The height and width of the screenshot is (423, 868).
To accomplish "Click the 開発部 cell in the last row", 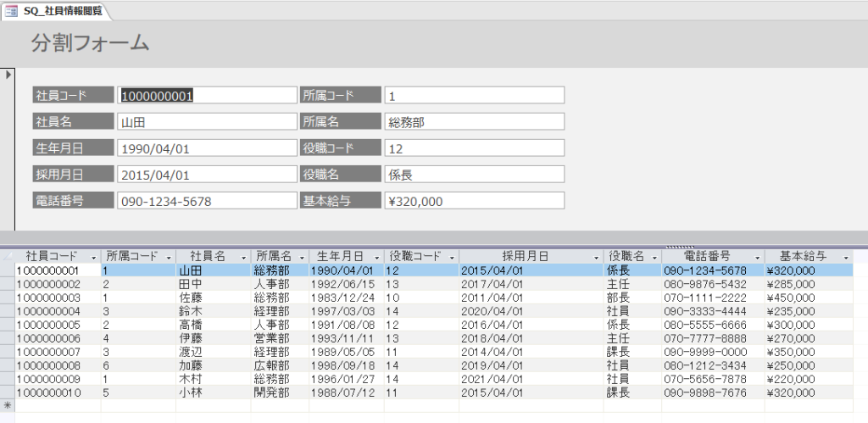I will point(278,393).
